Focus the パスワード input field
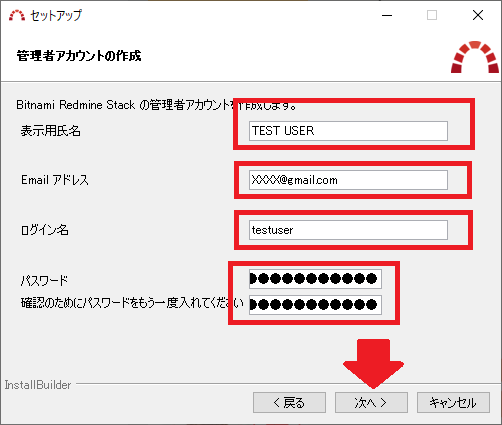502x425 pixels. point(315,278)
